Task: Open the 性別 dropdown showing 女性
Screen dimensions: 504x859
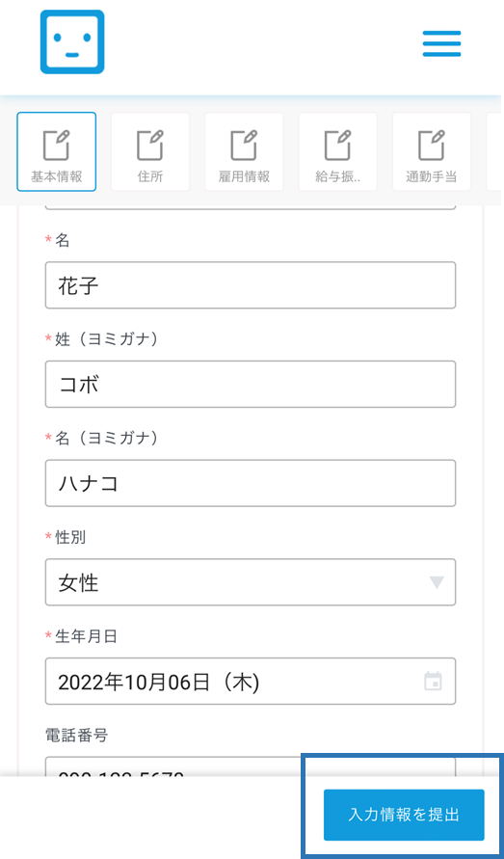Action: pos(251,582)
